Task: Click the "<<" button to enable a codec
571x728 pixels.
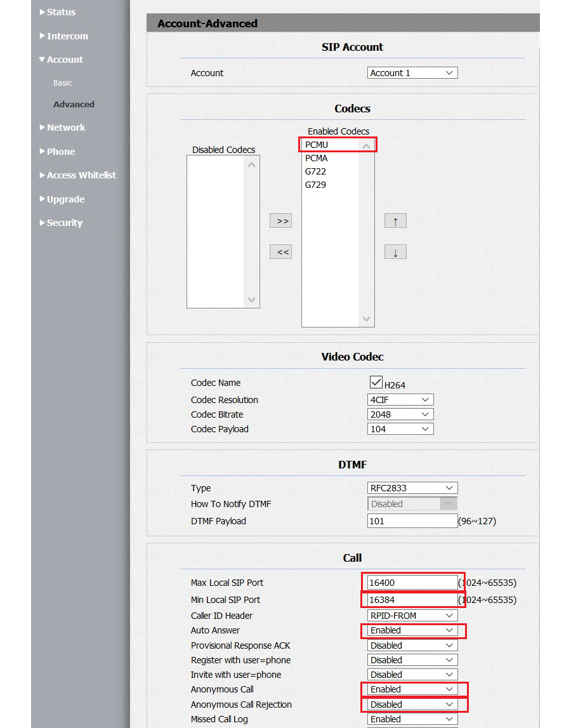Action: [x=280, y=251]
